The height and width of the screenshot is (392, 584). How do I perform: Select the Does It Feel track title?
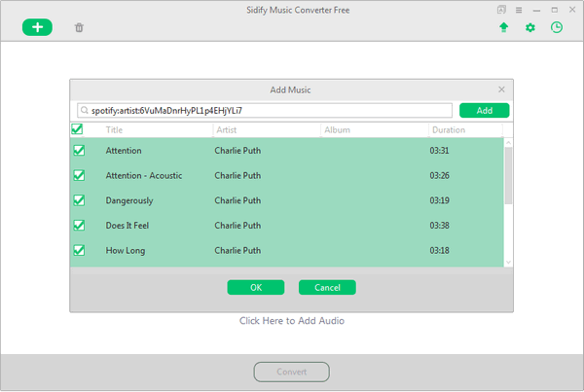pyautogui.click(x=127, y=226)
